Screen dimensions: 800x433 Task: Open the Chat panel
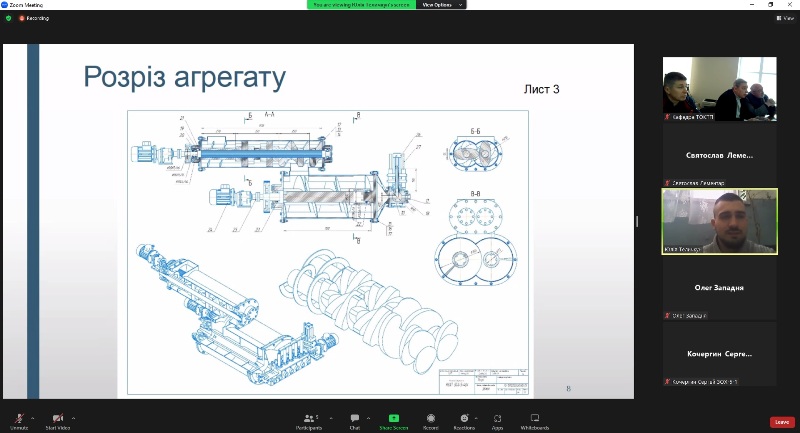point(355,421)
